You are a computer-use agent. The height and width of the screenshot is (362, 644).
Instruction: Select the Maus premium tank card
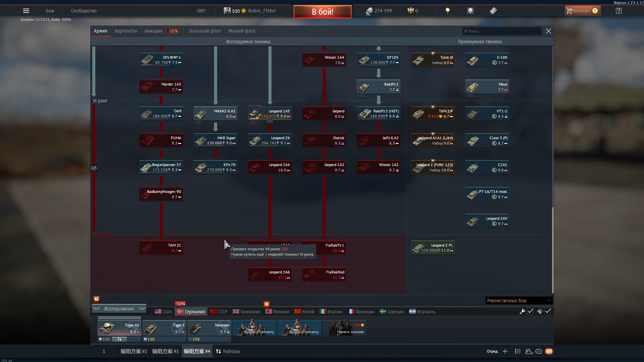pyautogui.click(x=487, y=87)
